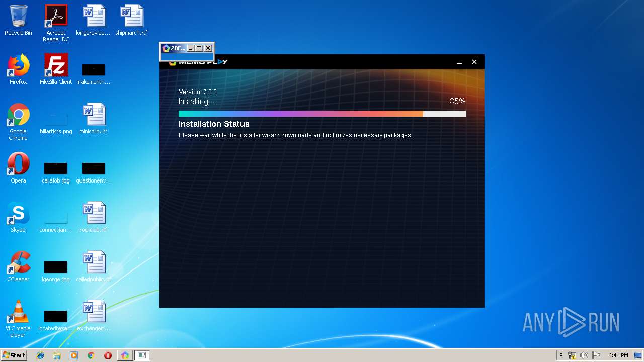Click the 85% progress value
The image size is (644, 362).
pos(457,101)
